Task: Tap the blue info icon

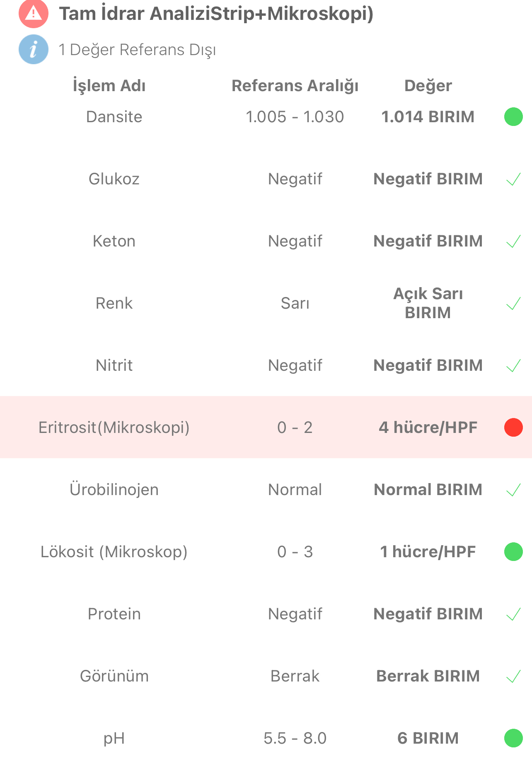Action: [x=34, y=49]
